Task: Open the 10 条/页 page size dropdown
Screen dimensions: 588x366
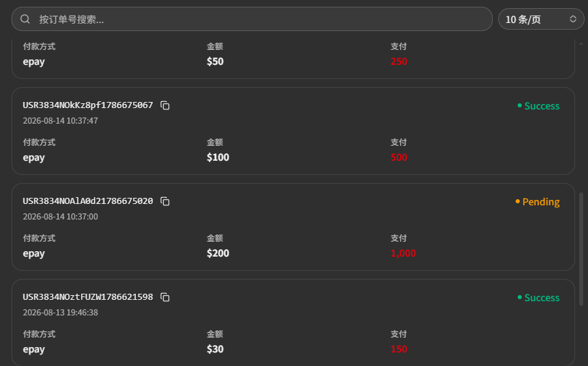Action: (541, 19)
